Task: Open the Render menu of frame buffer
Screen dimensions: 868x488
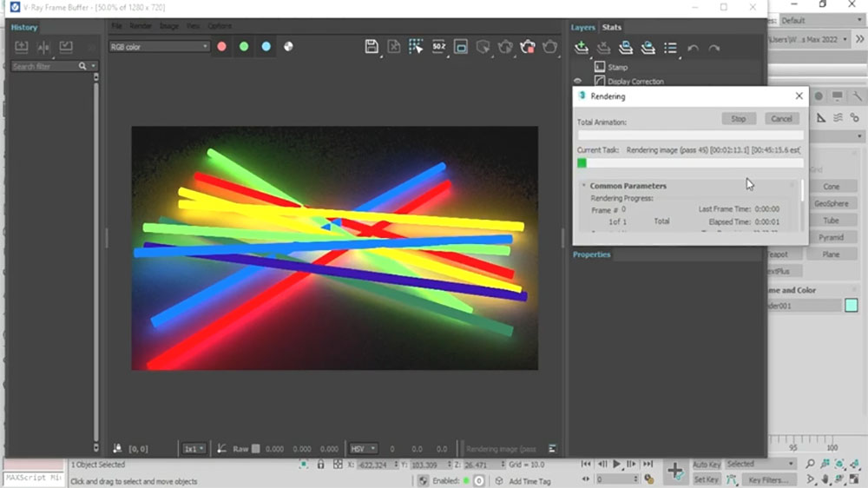Action: [x=141, y=26]
